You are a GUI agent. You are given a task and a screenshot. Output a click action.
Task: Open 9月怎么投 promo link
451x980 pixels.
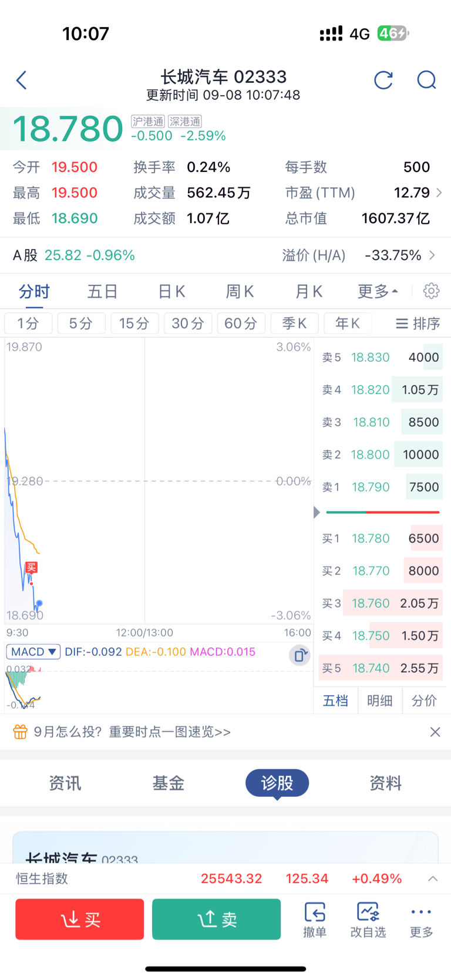[132, 732]
